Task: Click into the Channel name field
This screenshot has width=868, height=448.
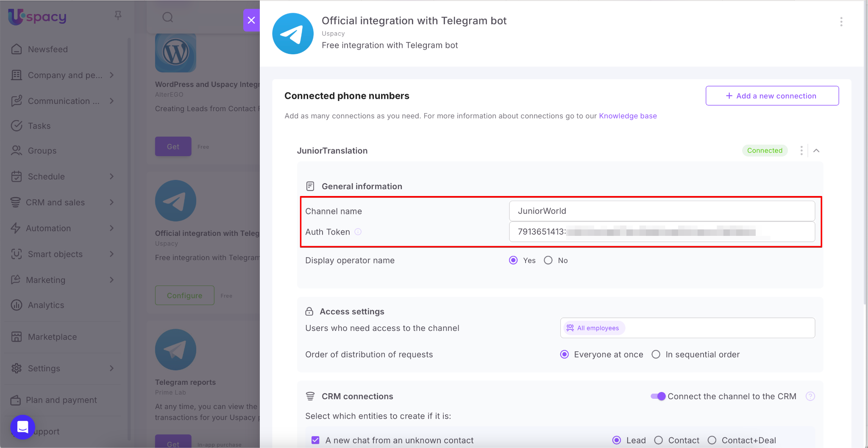Action: pos(662,211)
